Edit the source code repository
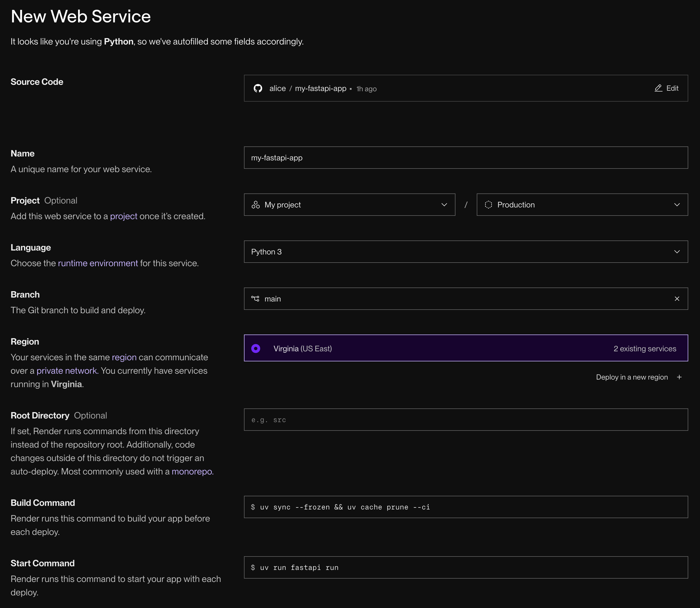700x608 pixels. pyautogui.click(x=666, y=88)
